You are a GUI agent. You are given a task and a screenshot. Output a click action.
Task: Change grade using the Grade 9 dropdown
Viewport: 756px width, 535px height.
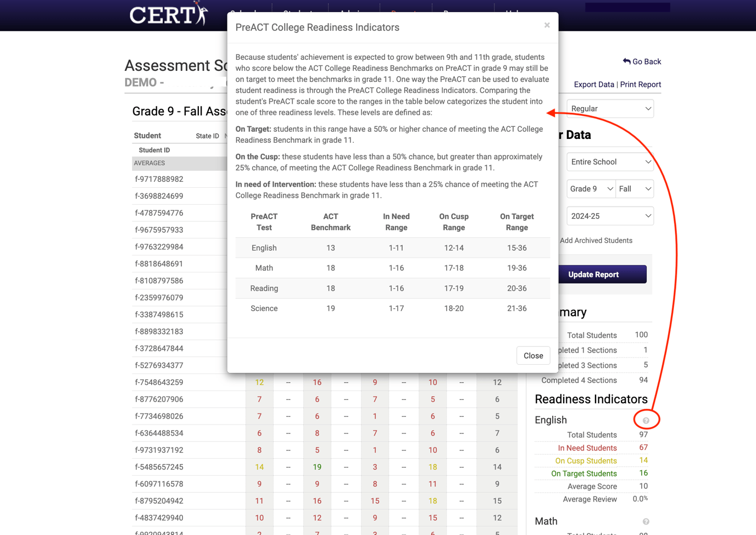coord(591,188)
